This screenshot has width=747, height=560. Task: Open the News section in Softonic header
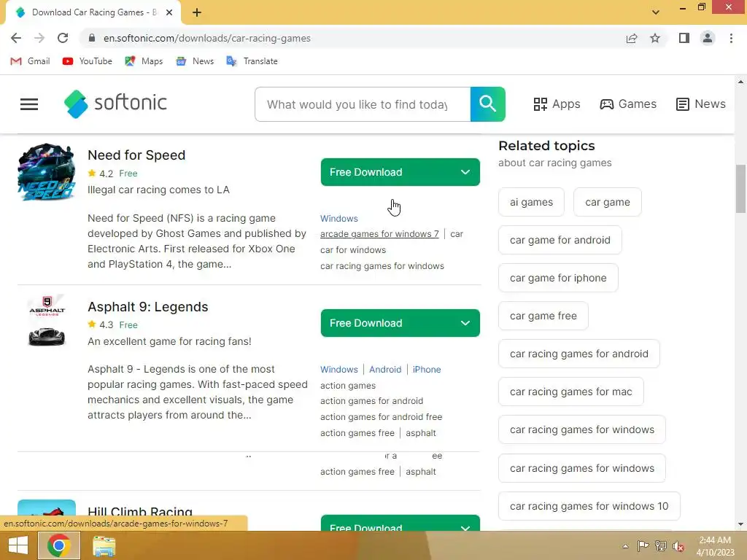pos(701,104)
